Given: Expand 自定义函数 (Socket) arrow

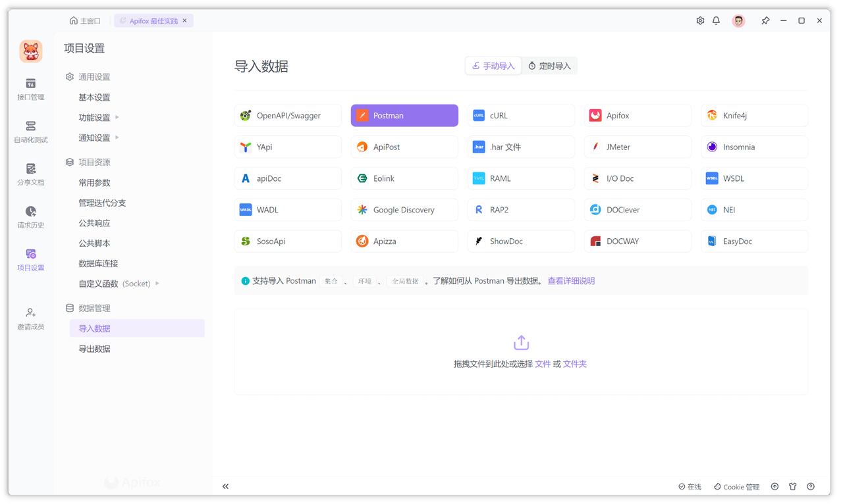Looking at the screenshot, I should click(x=157, y=284).
